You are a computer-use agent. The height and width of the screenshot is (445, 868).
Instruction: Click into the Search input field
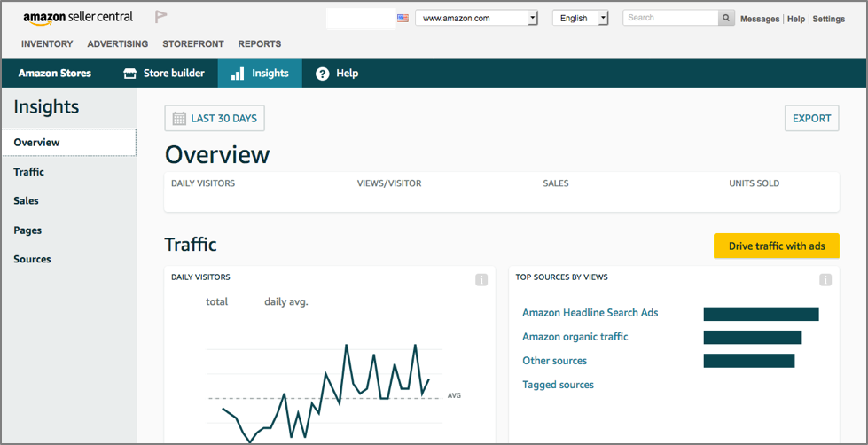click(669, 18)
